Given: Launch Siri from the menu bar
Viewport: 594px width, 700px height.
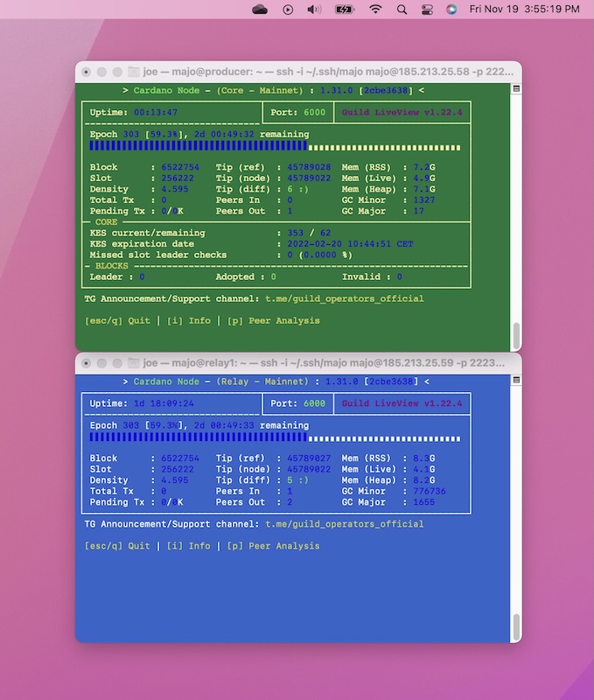Looking at the screenshot, I should [451, 10].
